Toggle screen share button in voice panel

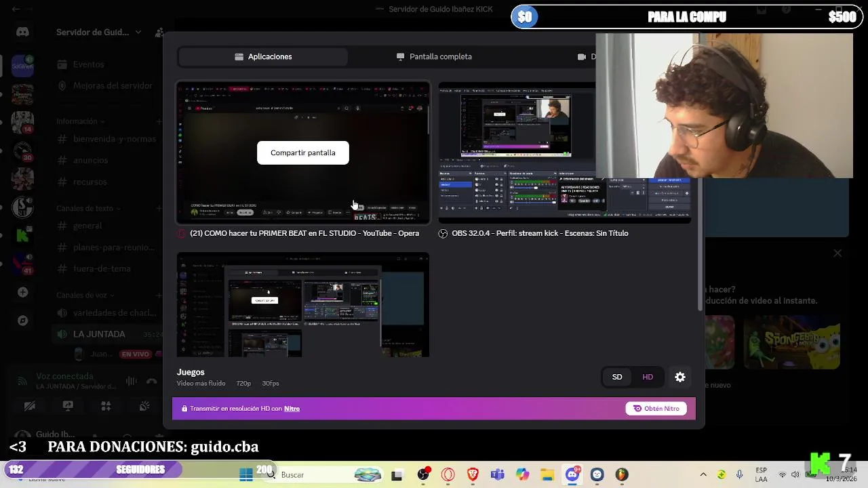pyautogui.click(x=68, y=406)
